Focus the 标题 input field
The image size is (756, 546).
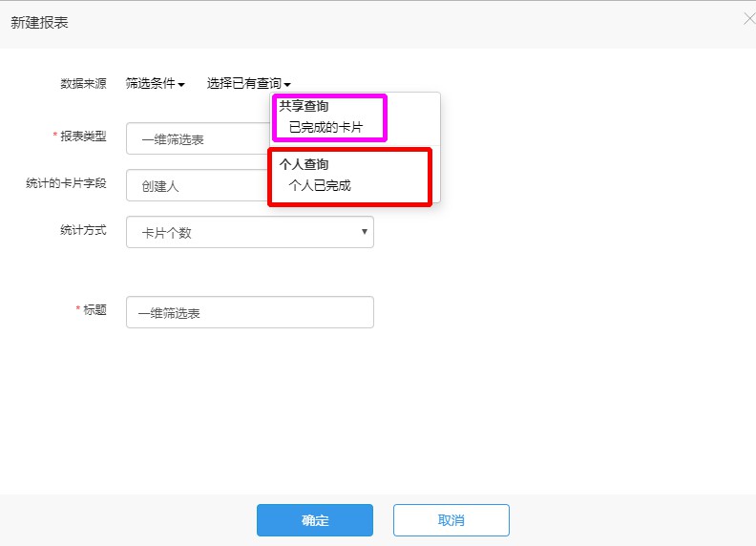250,312
